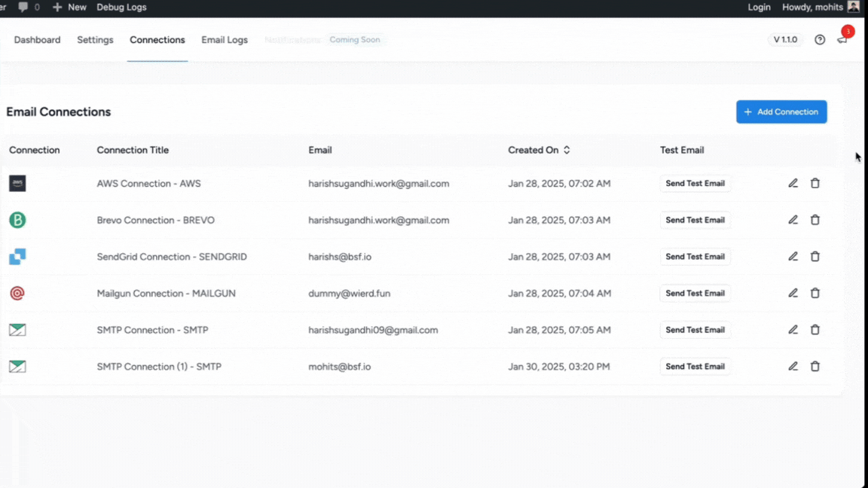Click envelope icon beside SMTP Connection - SMTP
The width and height of the screenshot is (868, 488).
point(17,330)
